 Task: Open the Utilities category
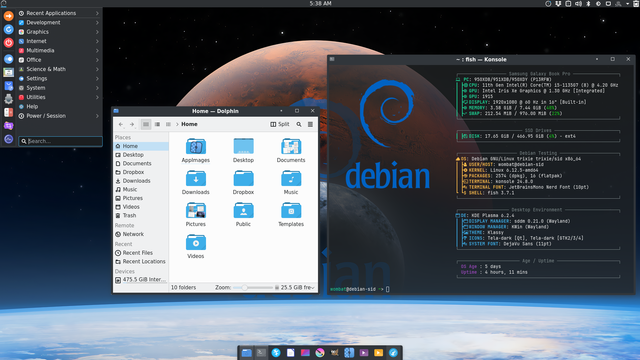tap(59, 97)
